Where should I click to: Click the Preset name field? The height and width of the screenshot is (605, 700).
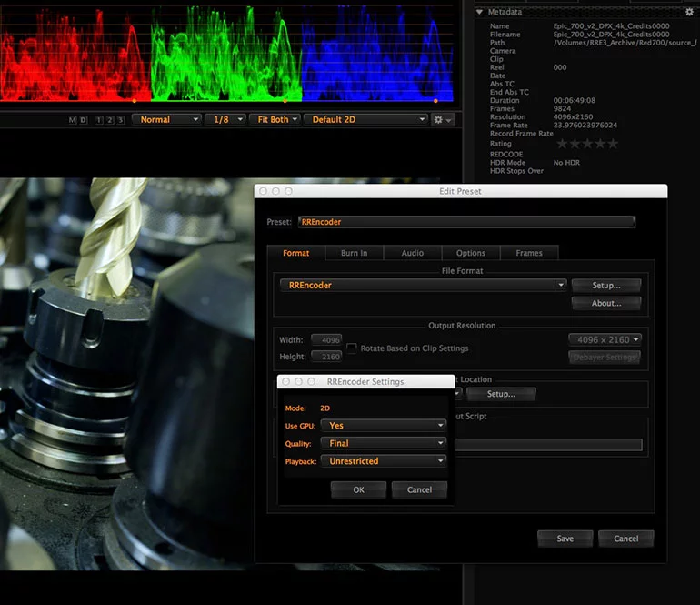467,222
